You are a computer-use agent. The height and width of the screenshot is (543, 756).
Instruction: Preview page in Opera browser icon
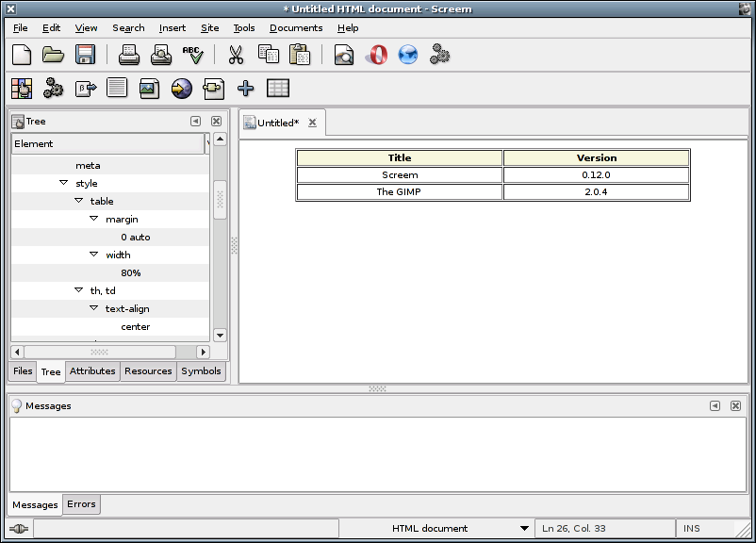coord(376,55)
